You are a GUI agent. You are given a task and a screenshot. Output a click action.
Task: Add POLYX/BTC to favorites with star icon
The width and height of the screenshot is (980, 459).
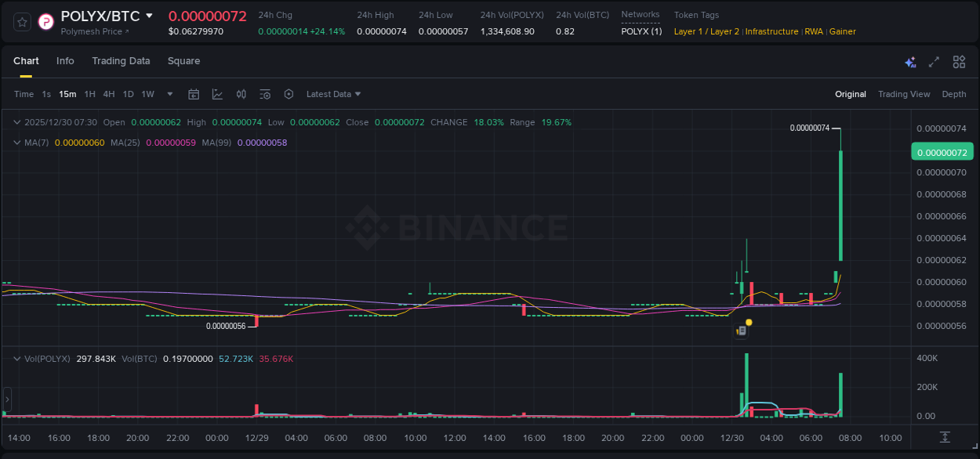(23, 22)
